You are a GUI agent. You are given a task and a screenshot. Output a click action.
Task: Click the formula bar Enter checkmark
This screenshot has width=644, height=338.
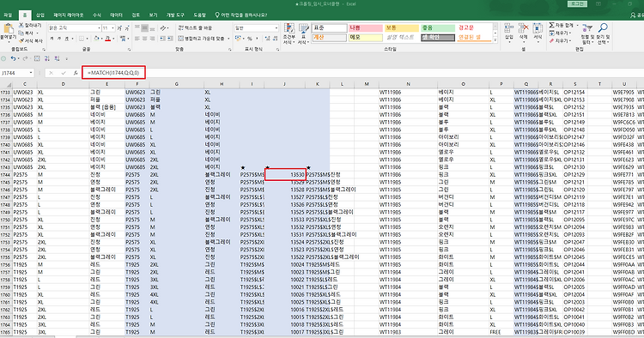point(64,73)
